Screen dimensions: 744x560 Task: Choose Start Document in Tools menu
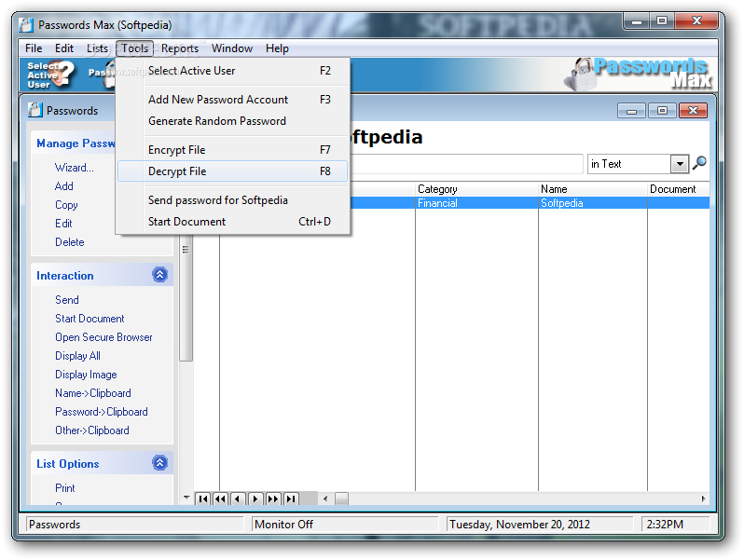pyautogui.click(x=232, y=222)
